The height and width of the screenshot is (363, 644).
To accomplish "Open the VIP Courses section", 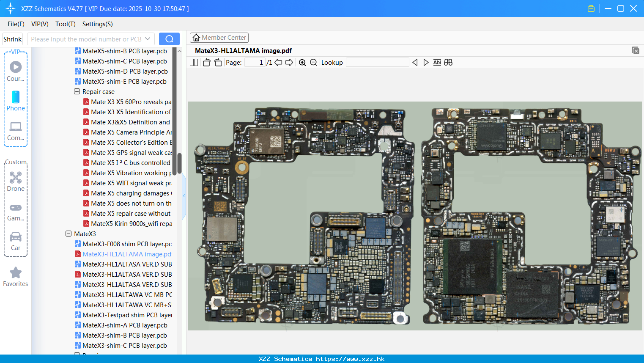I will [x=16, y=71].
